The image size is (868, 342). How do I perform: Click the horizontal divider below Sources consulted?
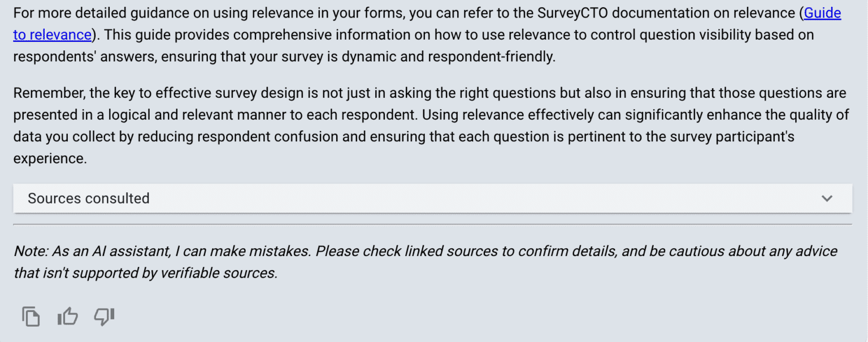(x=432, y=223)
